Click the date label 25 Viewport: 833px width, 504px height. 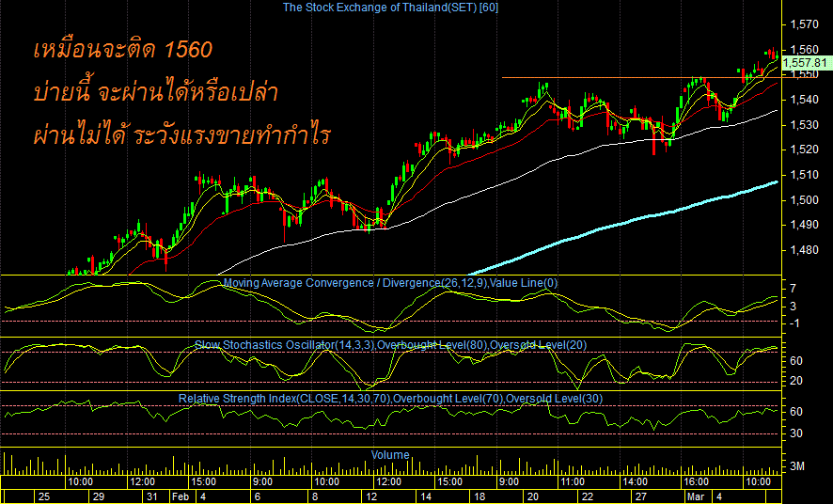[44, 497]
